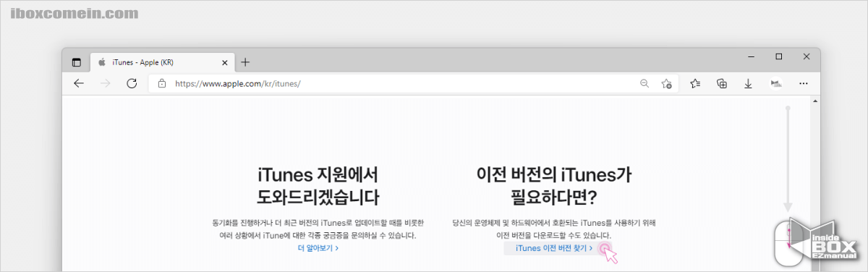Go back to the previous page

79,84
